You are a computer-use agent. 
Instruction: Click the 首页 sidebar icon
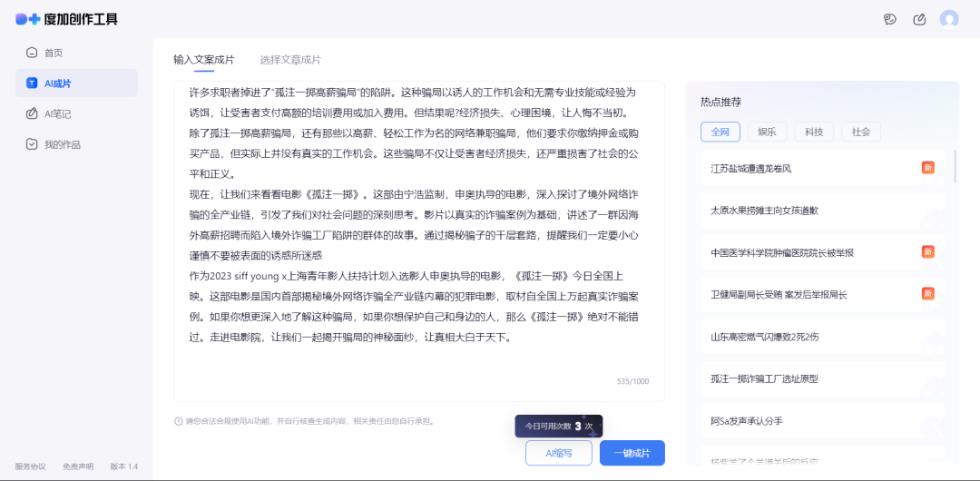point(32,53)
